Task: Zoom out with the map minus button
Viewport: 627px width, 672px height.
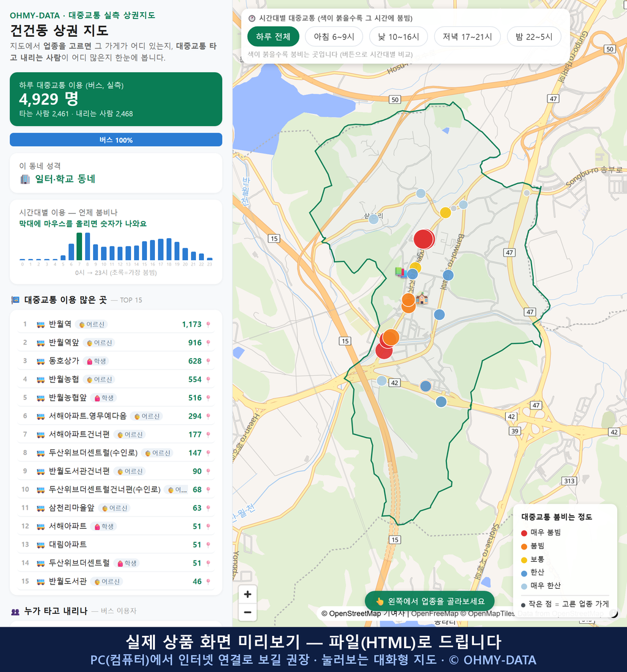Action: click(x=247, y=612)
